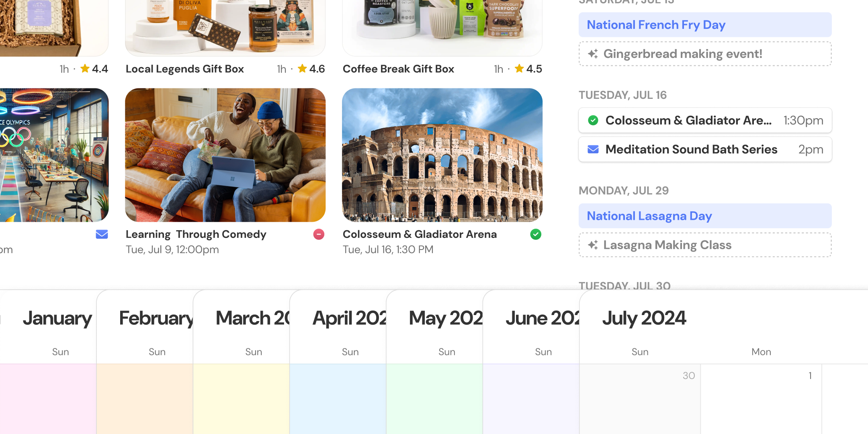
Task: Select day 1 cell in July calendar
Action: (x=762, y=399)
